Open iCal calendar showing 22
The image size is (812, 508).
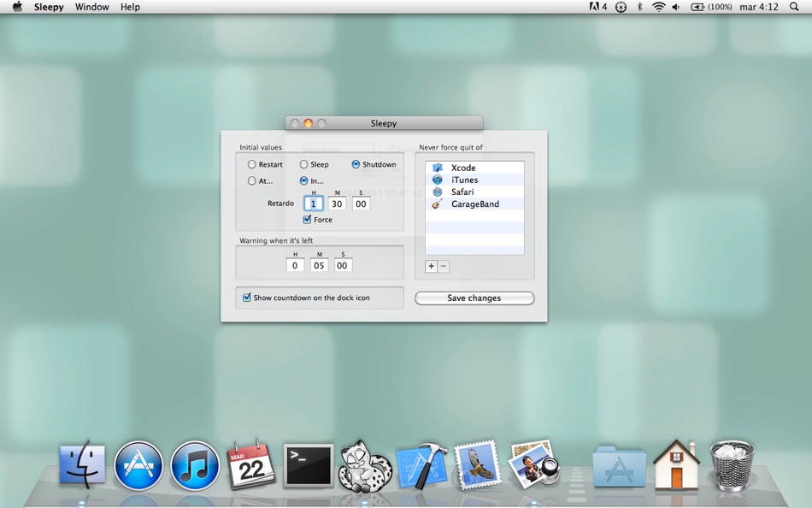coord(251,464)
